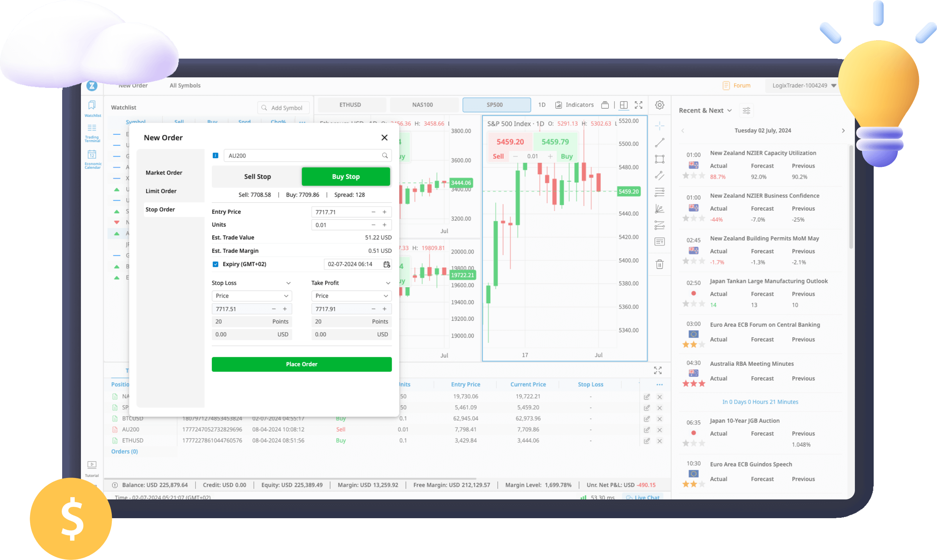Click the Buy Stop button

click(346, 176)
